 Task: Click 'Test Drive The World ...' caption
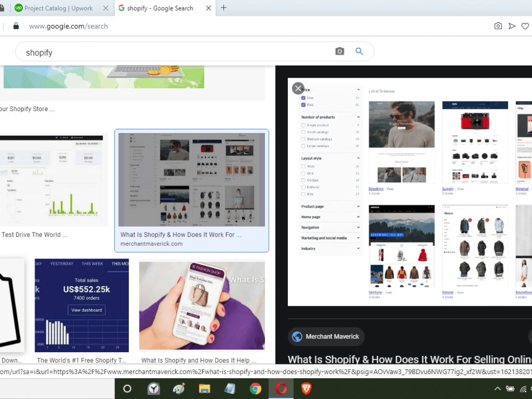tap(34, 235)
